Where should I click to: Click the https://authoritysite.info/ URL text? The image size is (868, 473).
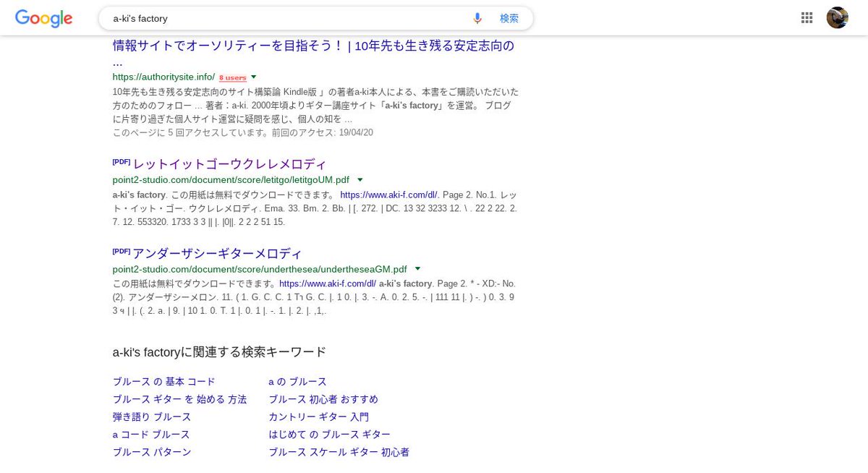click(x=163, y=77)
